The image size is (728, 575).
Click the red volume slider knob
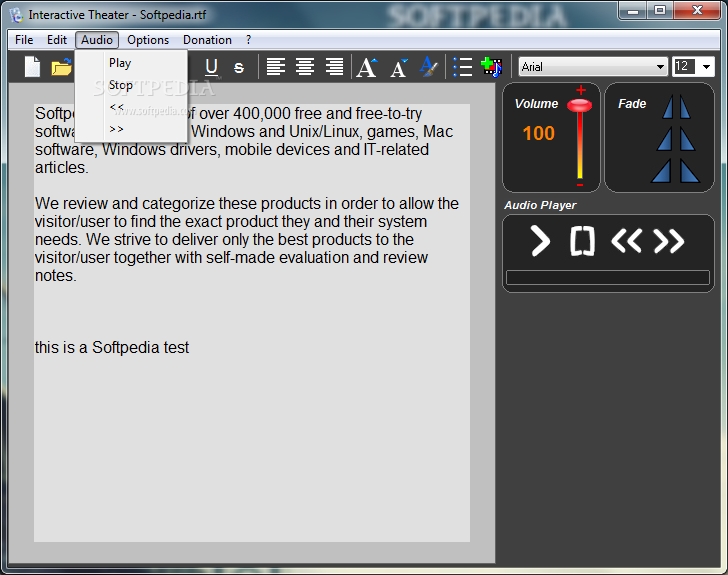click(x=579, y=105)
